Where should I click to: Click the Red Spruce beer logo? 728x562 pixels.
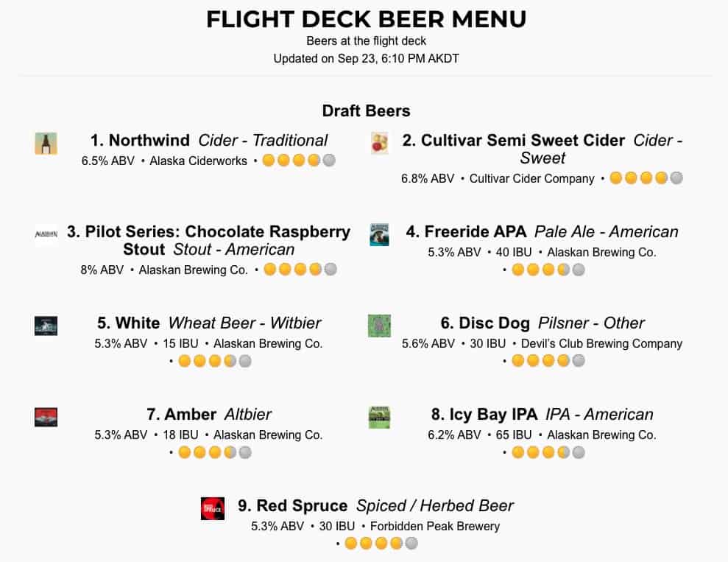(213, 508)
